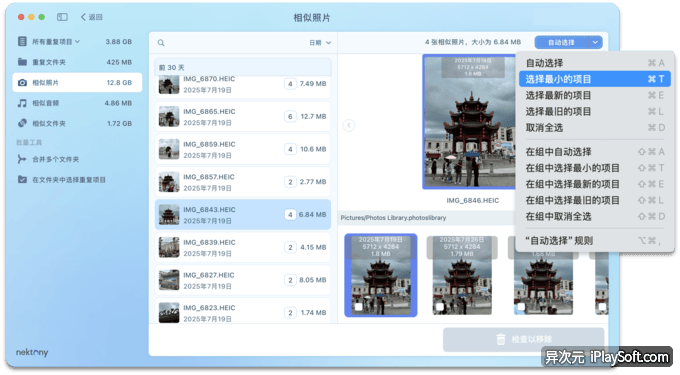Select the IMG_6859.HEIC group row

coord(243,149)
